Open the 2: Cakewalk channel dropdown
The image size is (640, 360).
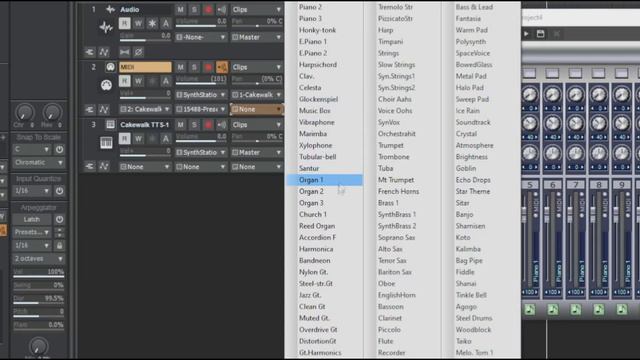145,109
